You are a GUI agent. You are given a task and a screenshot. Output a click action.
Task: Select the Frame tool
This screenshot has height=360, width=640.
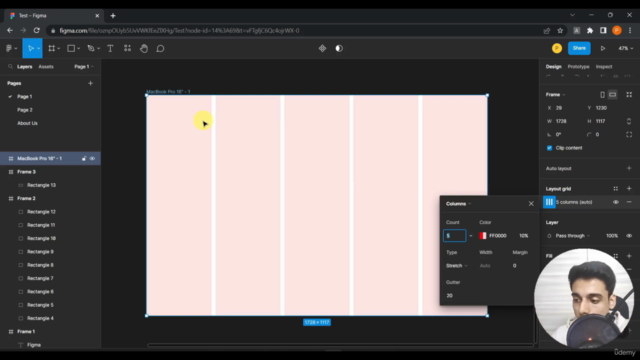[x=51, y=48]
